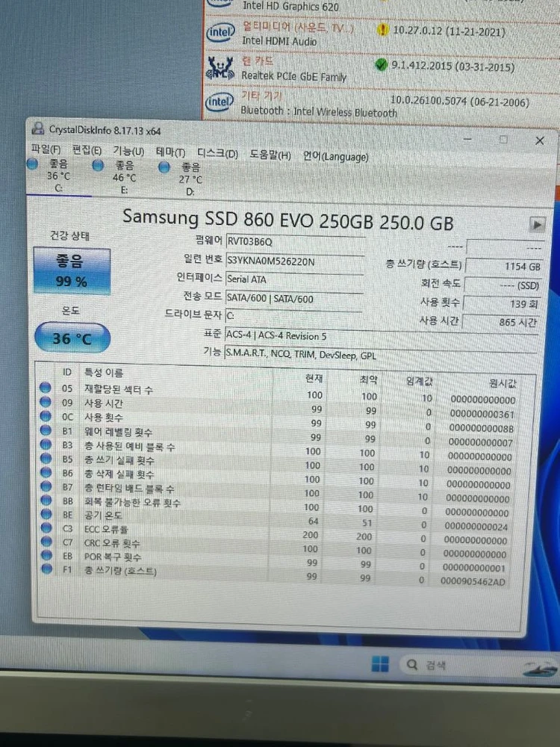Select the 공기 온도 attribute name
This screenshot has height=747, width=560.
click(103, 515)
